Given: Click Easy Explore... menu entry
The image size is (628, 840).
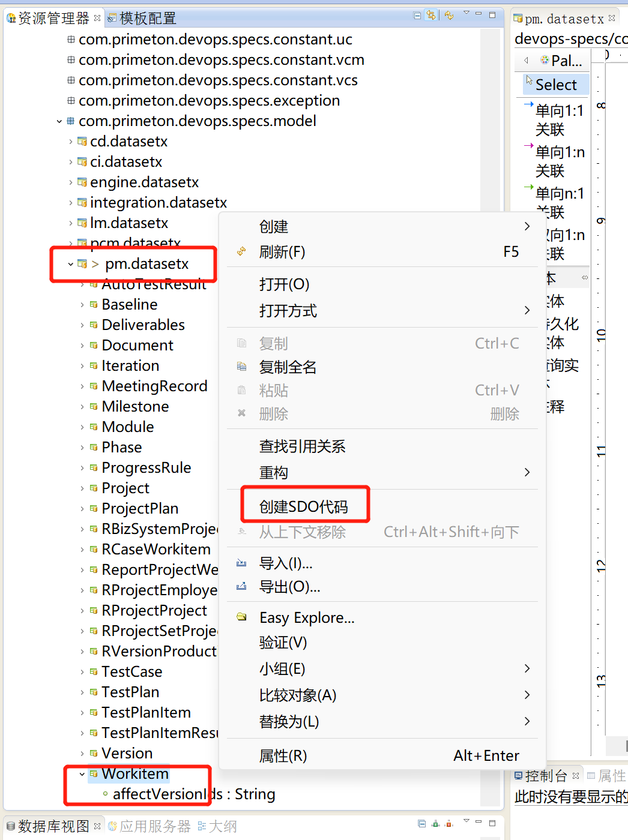Looking at the screenshot, I should tap(307, 617).
